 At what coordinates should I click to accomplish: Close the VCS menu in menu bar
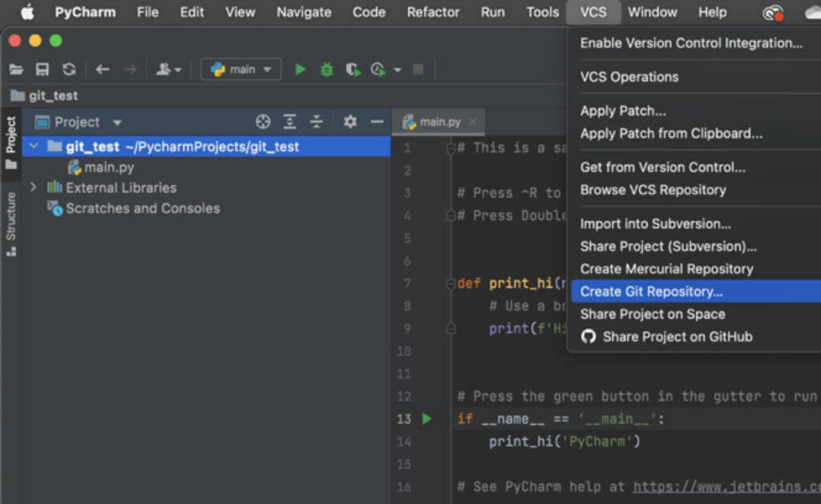click(x=593, y=12)
